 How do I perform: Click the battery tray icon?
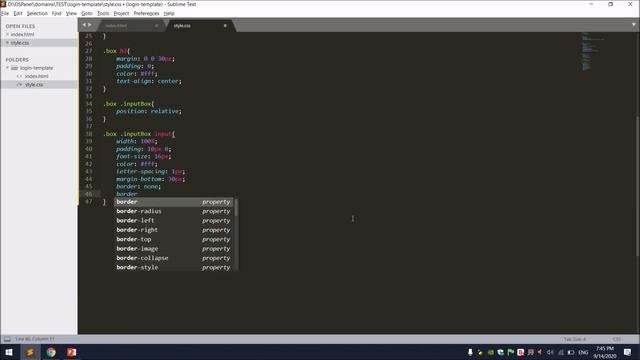(x=571, y=352)
